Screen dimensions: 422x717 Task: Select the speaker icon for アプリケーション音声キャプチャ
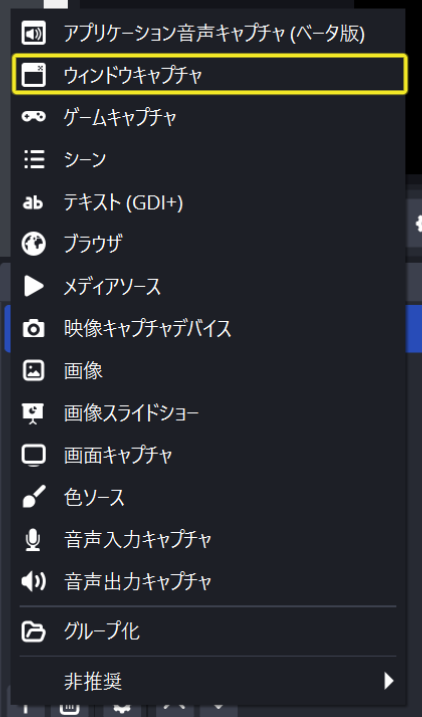(33, 33)
